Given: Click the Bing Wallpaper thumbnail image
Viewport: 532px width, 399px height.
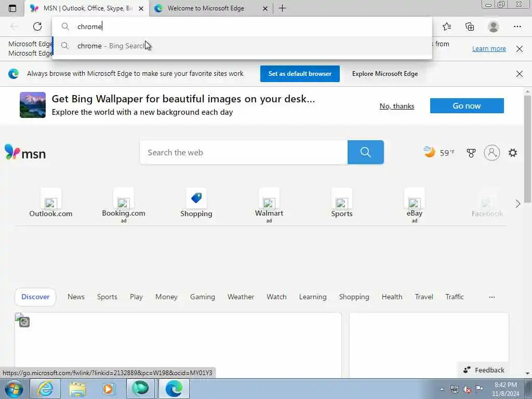Looking at the screenshot, I should pyautogui.click(x=33, y=105).
